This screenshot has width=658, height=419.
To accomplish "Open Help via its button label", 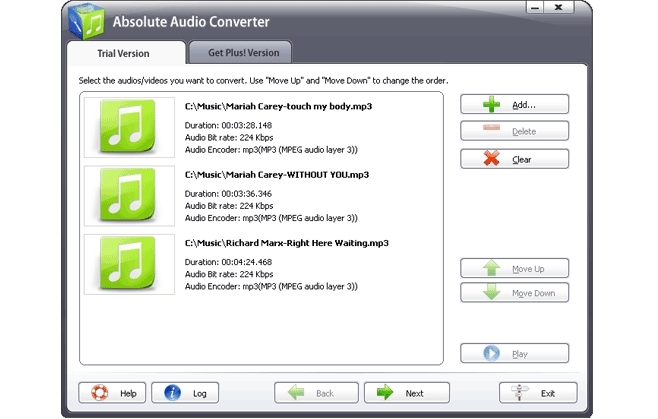I will pos(128,394).
